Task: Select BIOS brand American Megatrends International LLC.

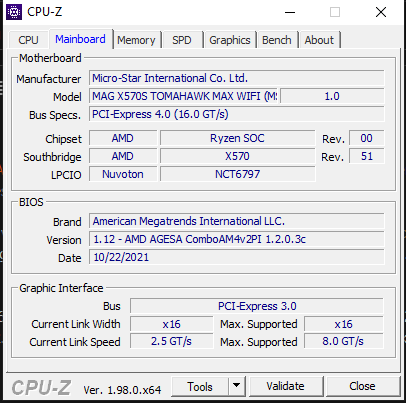Action: coord(237,221)
